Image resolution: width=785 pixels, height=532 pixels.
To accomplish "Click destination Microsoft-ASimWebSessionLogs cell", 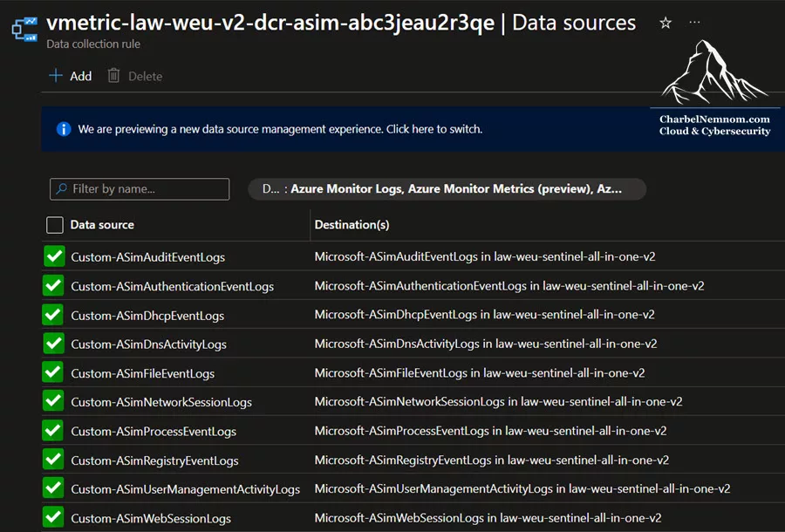I will click(488, 518).
